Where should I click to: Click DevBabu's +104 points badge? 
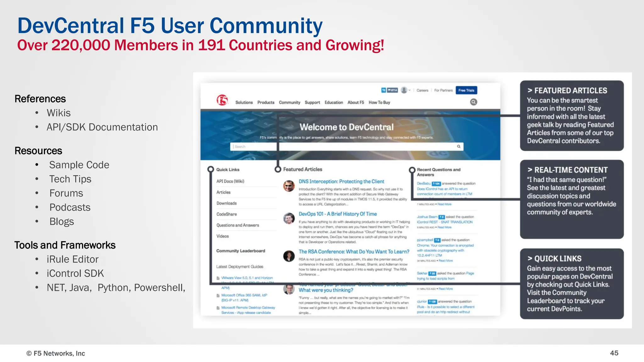[436, 184]
